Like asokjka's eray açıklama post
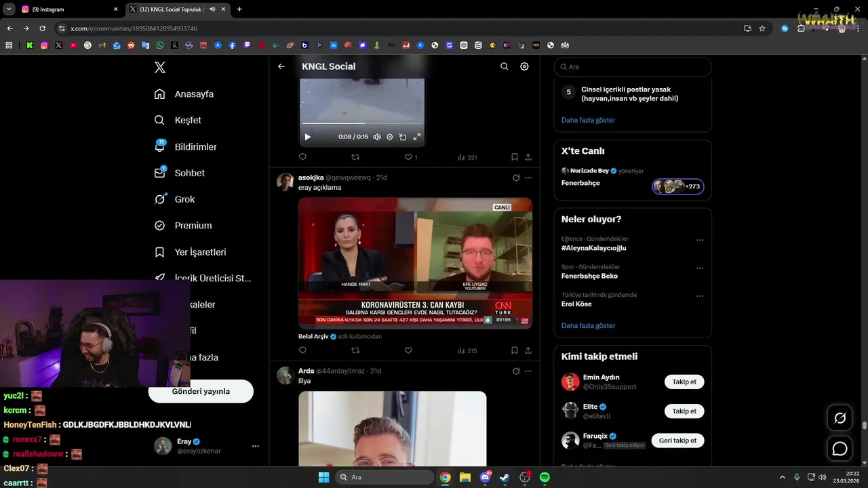The height and width of the screenshot is (488, 868). point(408,350)
